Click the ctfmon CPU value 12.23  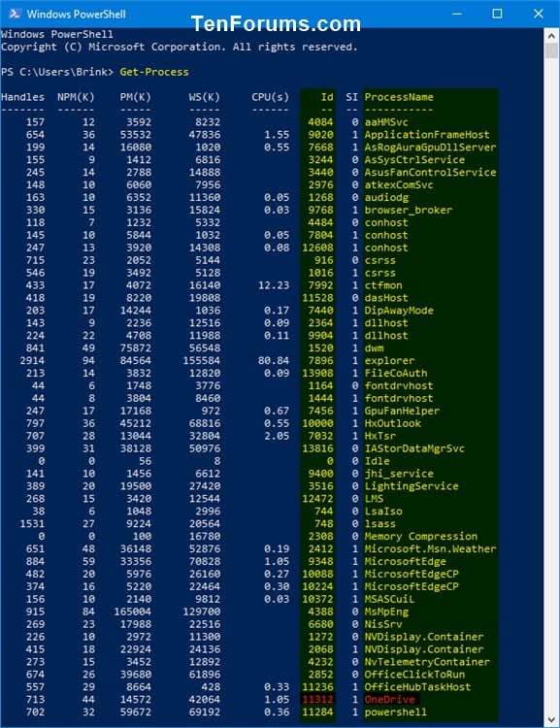tap(274, 285)
